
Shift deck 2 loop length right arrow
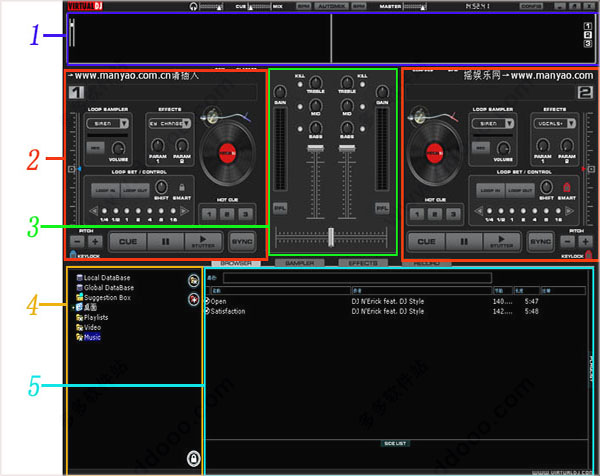(570, 211)
